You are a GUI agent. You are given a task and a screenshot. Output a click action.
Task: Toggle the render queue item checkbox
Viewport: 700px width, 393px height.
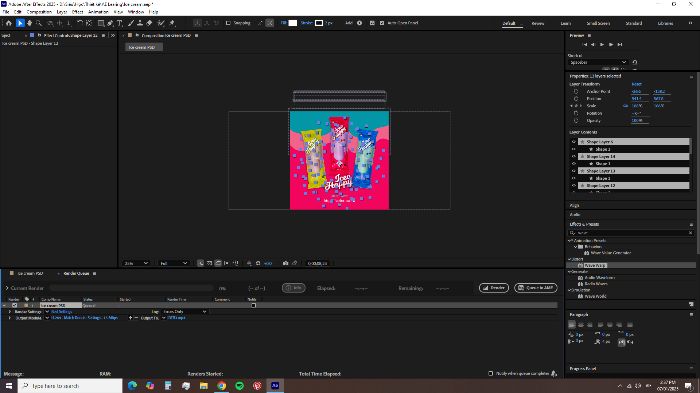[14, 305]
